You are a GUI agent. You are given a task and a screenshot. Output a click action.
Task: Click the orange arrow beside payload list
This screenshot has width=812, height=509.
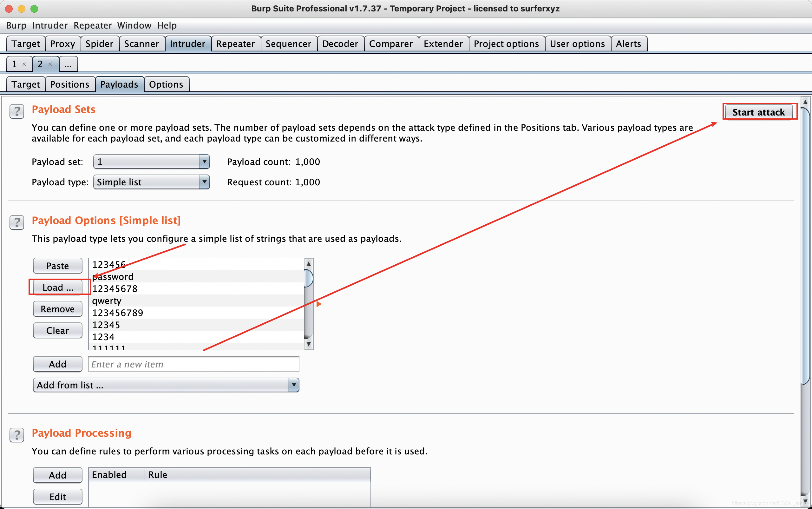(x=319, y=304)
